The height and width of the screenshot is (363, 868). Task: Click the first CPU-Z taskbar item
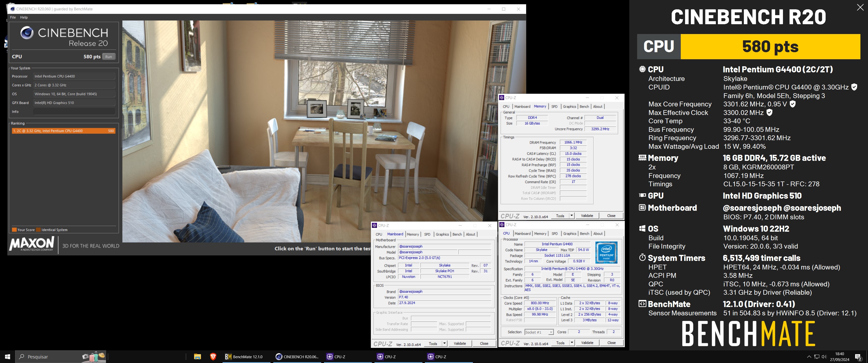(348, 357)
